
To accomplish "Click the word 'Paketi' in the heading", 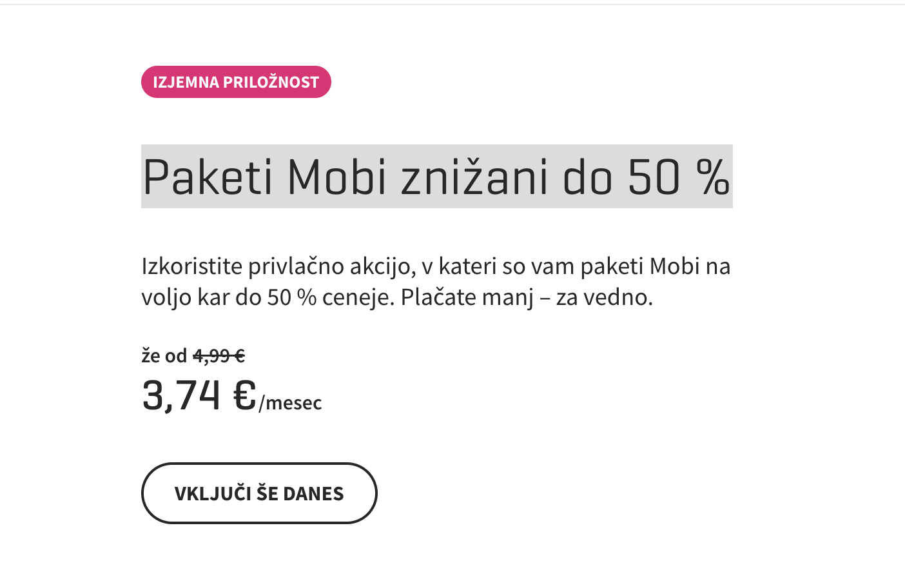I will click(208, 177).
